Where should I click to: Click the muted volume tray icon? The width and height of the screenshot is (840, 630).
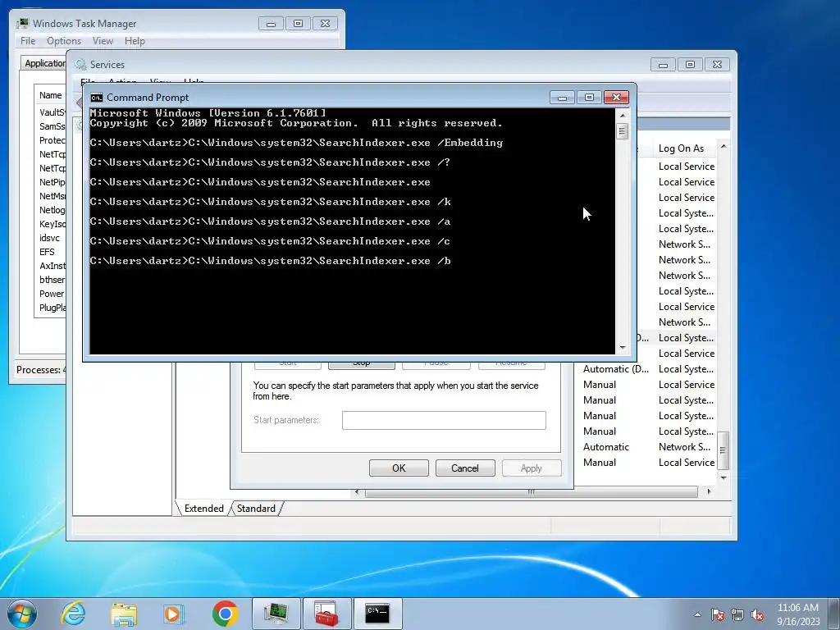pos(757,614)
